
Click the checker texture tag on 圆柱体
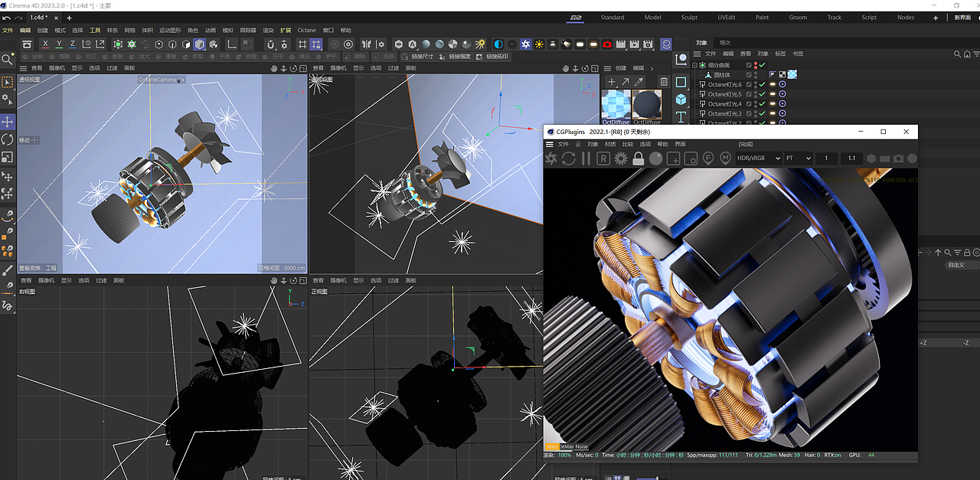782,75
